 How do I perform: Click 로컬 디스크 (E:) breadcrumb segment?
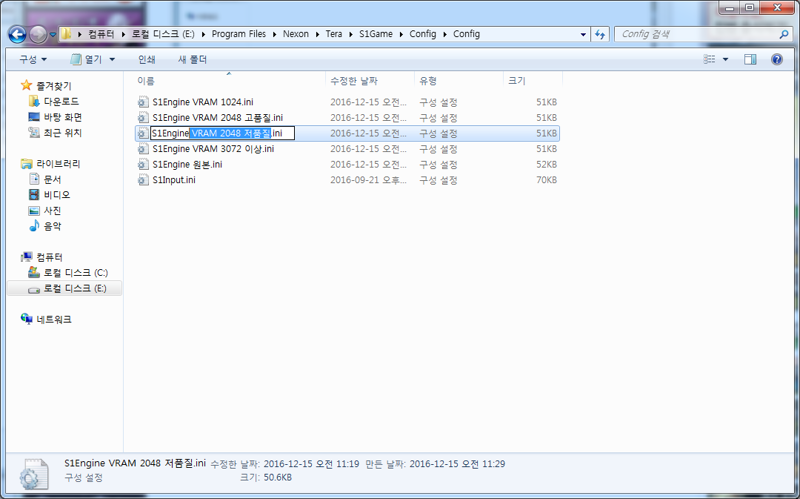(x=163, y=34)
